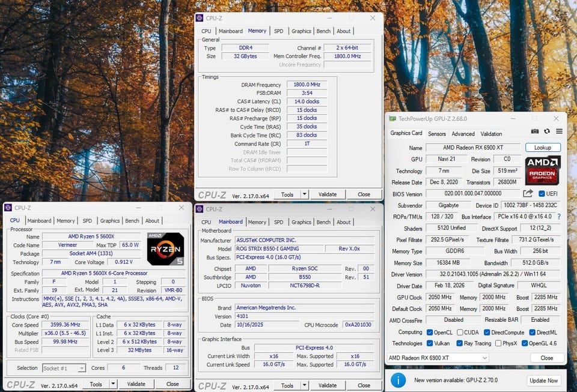577x392 pixels.
Task: Toggle the UEFI checkbox
Action: (542, 194)
